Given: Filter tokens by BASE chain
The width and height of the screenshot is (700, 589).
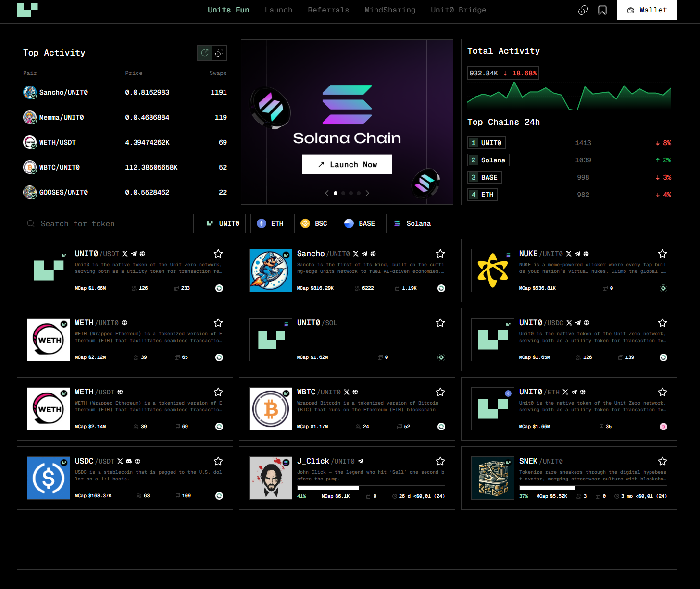Looking at the screenshot, I should [x=360, y=223].
